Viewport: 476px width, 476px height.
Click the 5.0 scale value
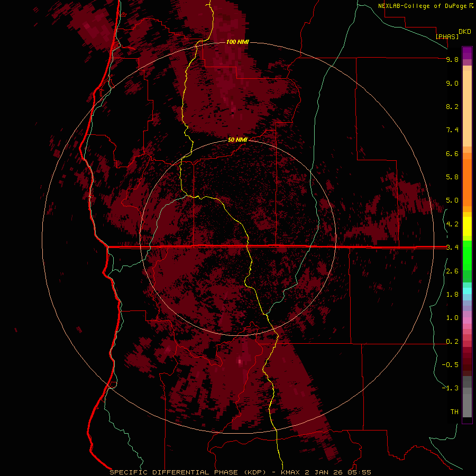click(x=452, y=200)
